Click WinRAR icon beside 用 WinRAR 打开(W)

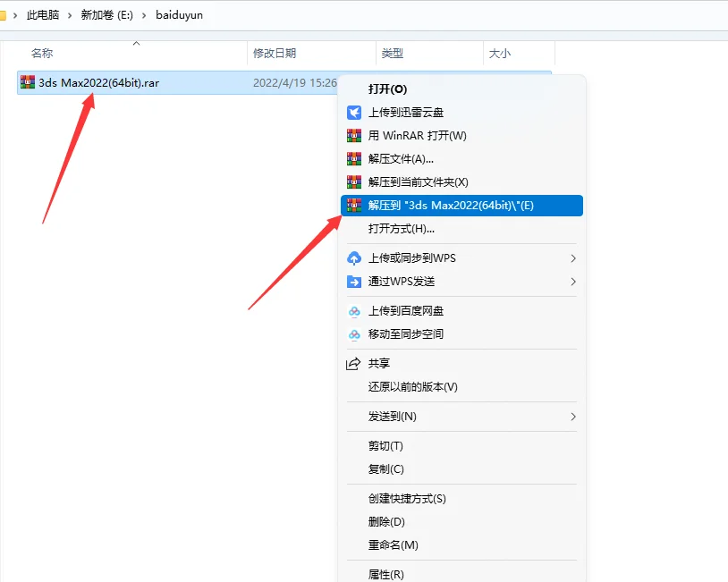point(354,136)
